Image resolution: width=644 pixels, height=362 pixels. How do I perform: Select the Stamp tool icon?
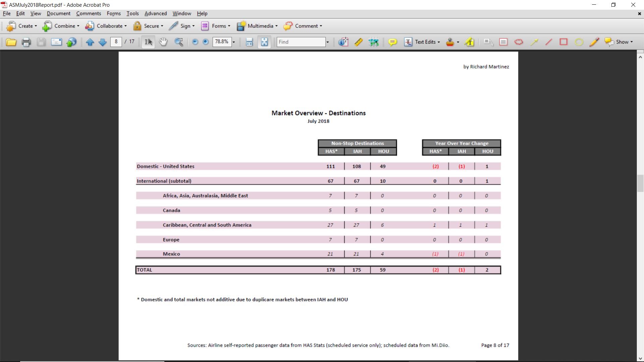point(450,42)
